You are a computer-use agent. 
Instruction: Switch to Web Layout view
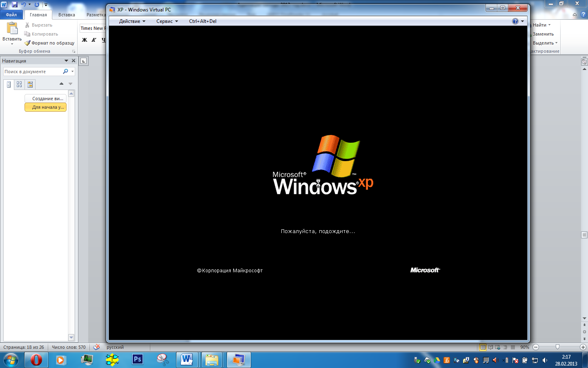click(498, 347)
